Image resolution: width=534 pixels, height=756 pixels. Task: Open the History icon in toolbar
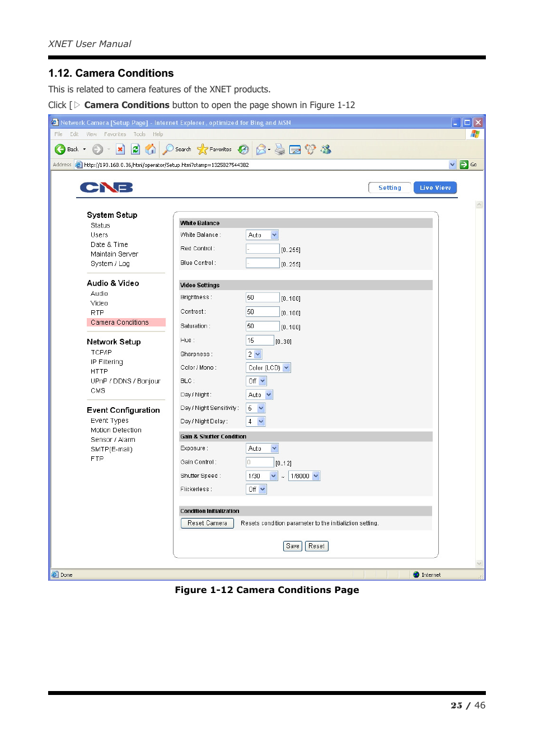click(x=243, y=150)
